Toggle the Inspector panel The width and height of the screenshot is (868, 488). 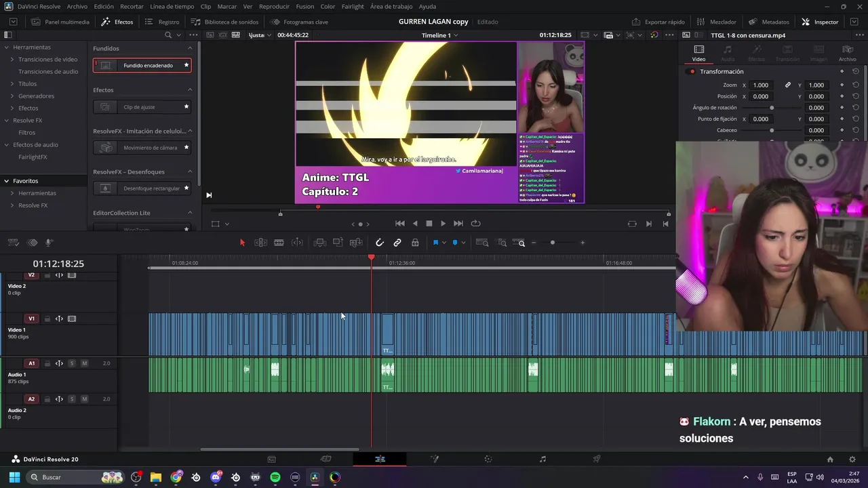(x=820, y=22)
